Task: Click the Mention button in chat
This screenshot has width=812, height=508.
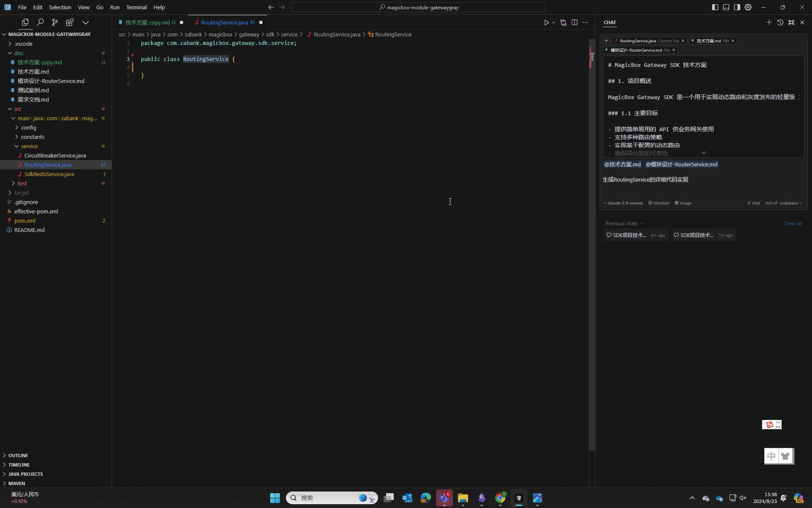Action: [658, 203]
